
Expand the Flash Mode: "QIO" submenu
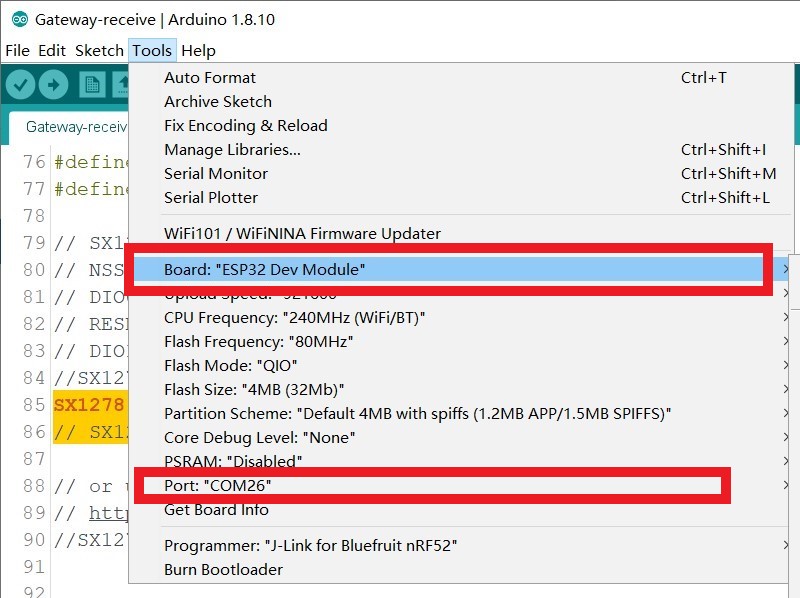point(458,365)
